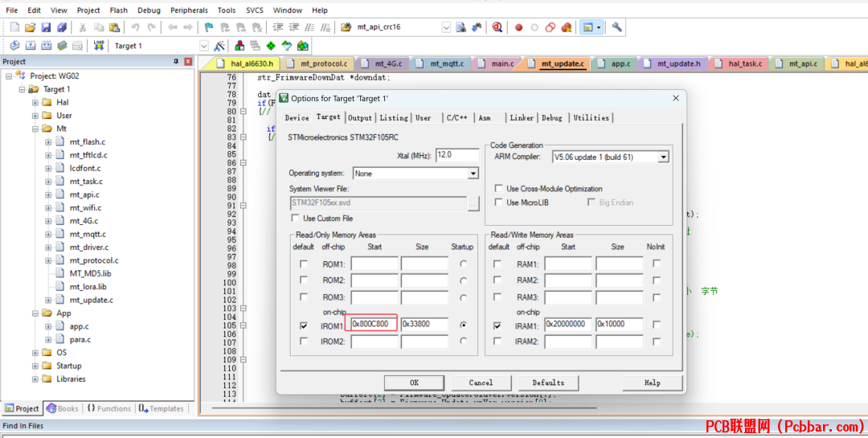Expand the Startup folder
This screenshot has width=868, height=438.
click(x=35, y=366)
